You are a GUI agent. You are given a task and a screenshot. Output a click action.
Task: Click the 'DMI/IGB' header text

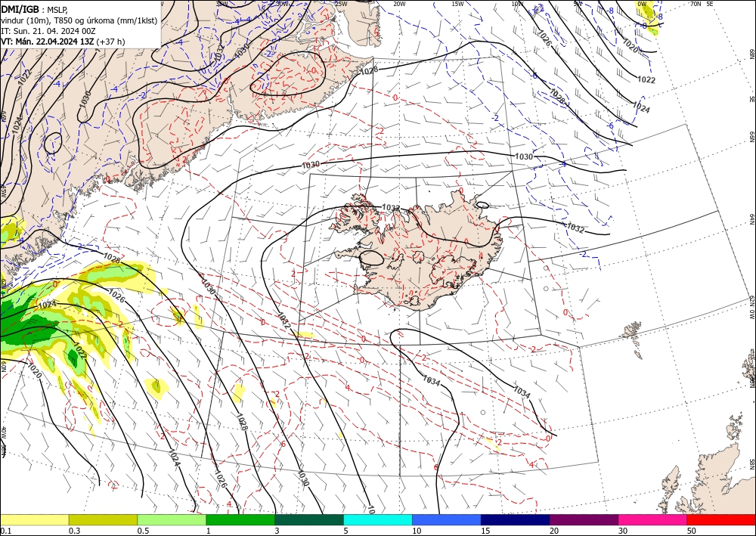coord(20,8)
